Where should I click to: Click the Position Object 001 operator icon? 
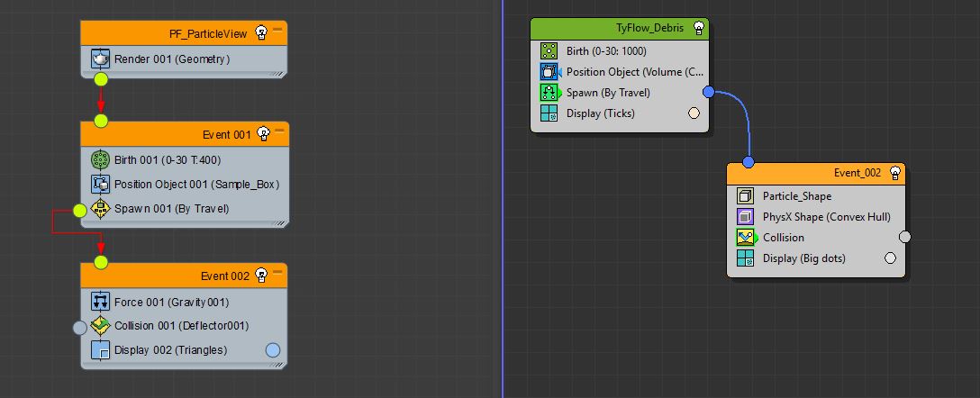(x=101, y=185)
